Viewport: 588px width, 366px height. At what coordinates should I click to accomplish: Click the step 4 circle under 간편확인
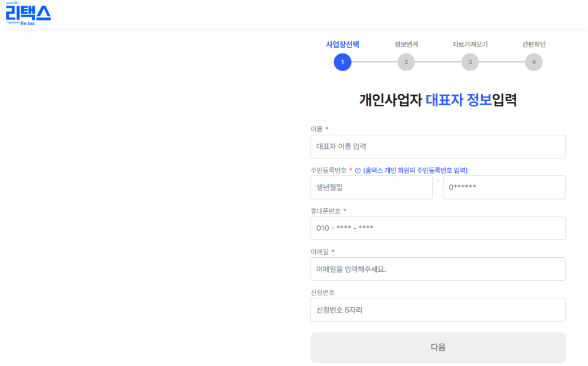pyautogui.click(x=534, y=62)
